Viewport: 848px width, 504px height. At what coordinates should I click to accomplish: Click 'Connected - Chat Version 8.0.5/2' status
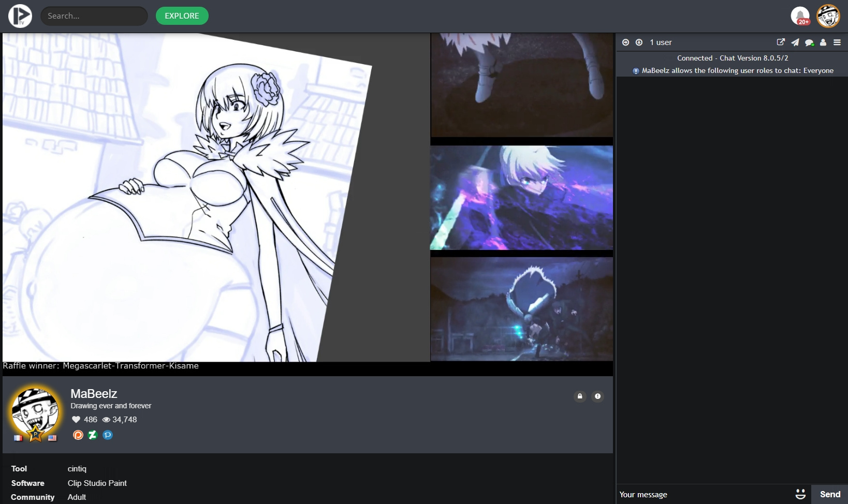click(x=733, y=58)
